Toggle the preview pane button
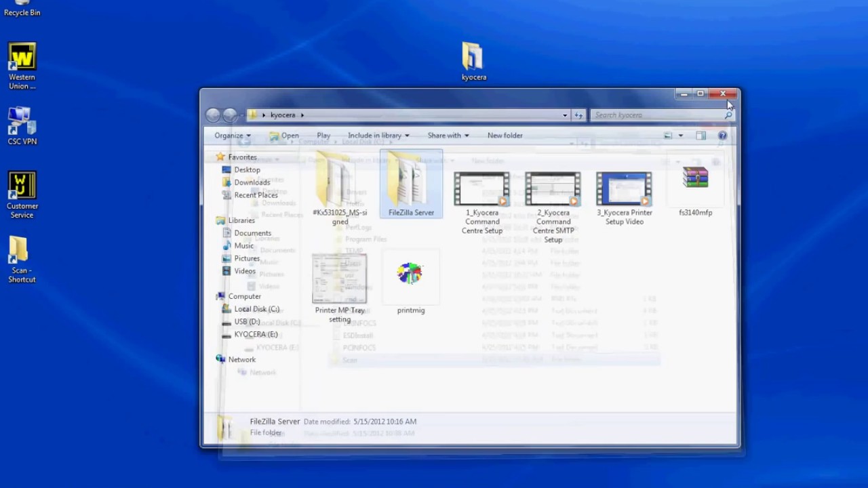The height and width of the screenshot is (488, 868). [x=701, y=136]
